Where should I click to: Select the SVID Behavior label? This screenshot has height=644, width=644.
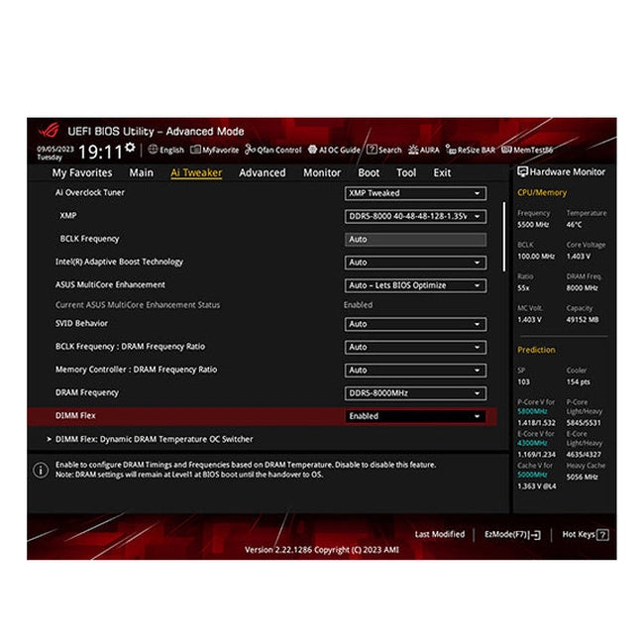81,323
